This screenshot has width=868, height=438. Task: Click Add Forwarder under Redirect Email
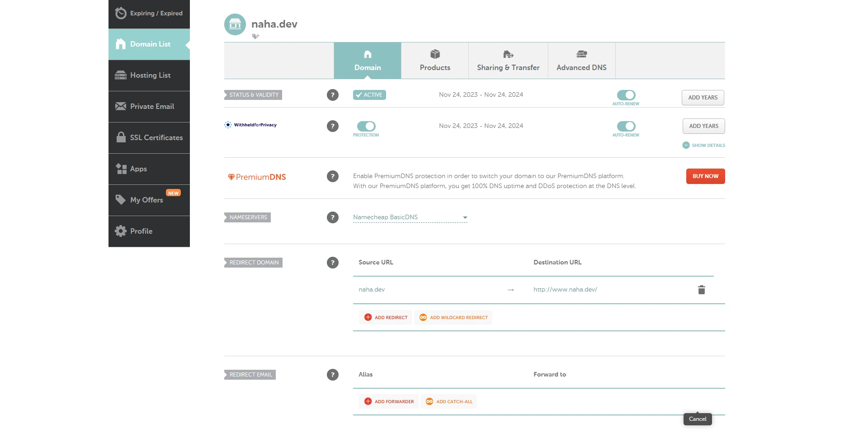[x=389, y=402]
